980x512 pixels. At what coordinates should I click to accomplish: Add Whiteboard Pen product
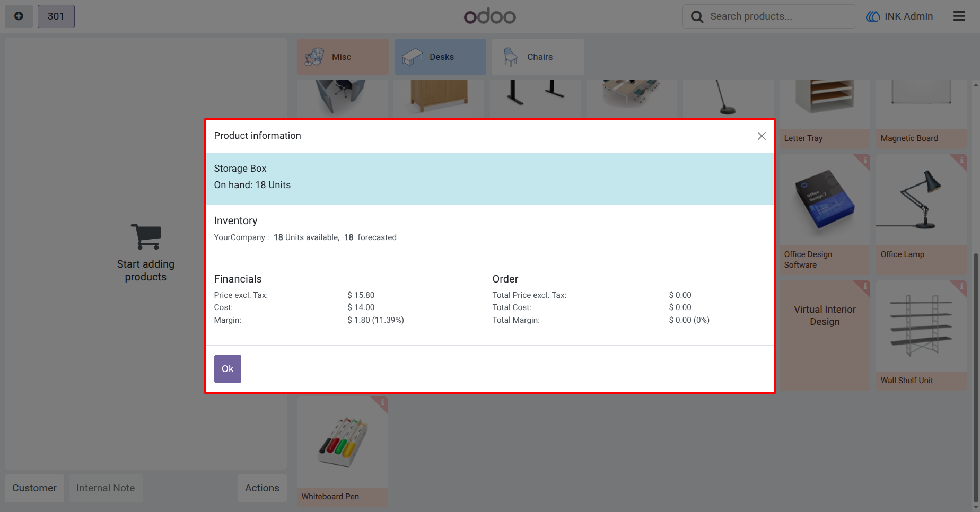pyautogui.click(x=342, y=451)
